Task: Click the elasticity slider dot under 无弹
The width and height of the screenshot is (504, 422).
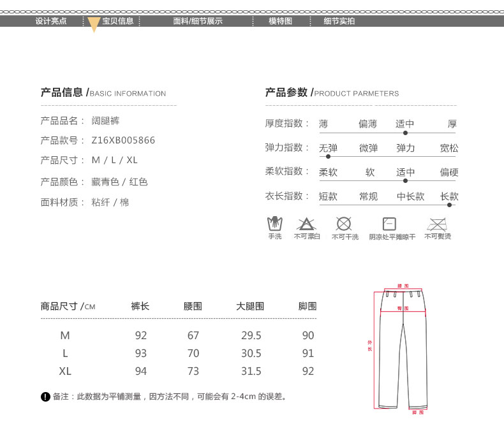Action: tap(328, 156)
